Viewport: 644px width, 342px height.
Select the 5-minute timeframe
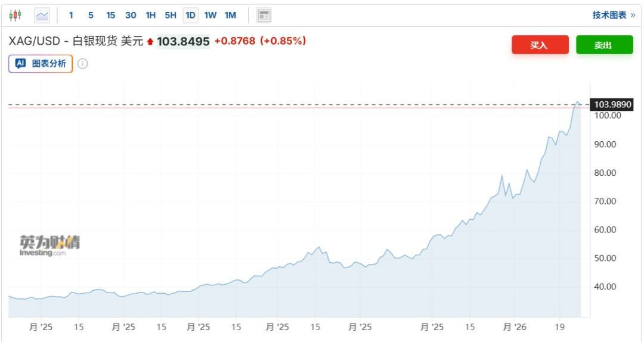[91, 15]
